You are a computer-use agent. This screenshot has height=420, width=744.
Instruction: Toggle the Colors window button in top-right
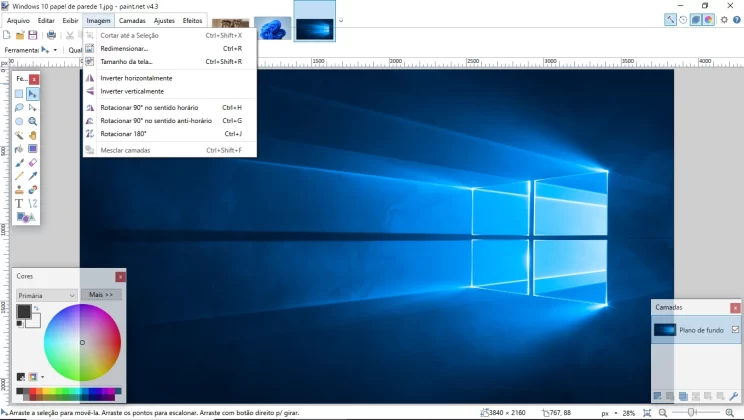pos(708,19)
